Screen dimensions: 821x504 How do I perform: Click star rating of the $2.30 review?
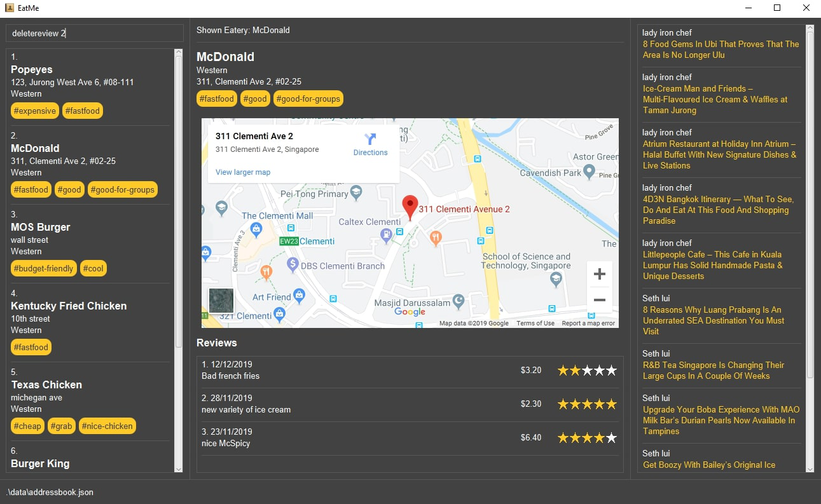click(587, 404)
